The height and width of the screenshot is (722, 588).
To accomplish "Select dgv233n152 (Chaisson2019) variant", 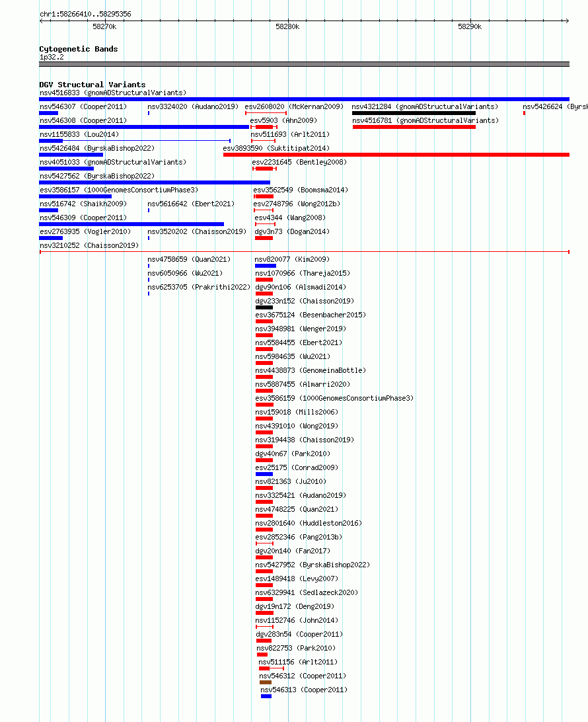I will pos(305,300).
